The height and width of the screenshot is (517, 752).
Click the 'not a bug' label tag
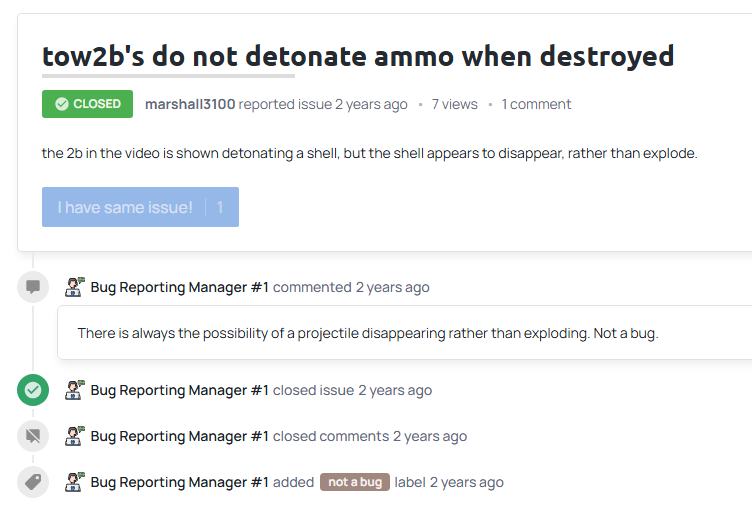(355, 482)
